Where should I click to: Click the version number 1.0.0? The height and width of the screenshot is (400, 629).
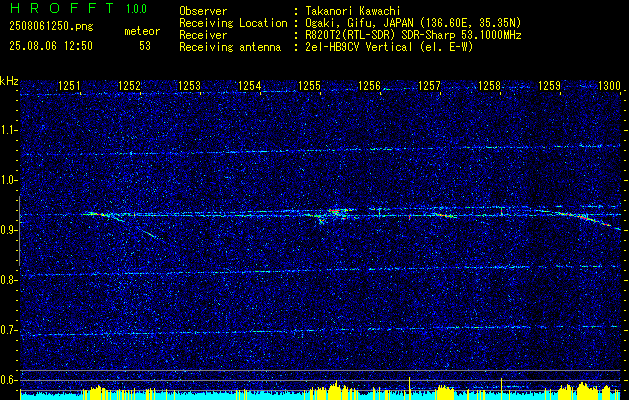[136, 9]
